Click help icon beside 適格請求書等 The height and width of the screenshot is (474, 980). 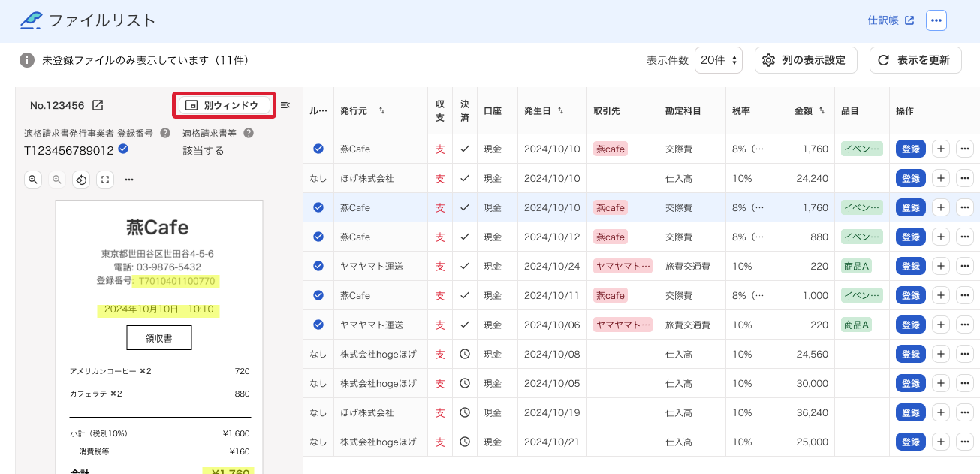[x=249, y=133]
